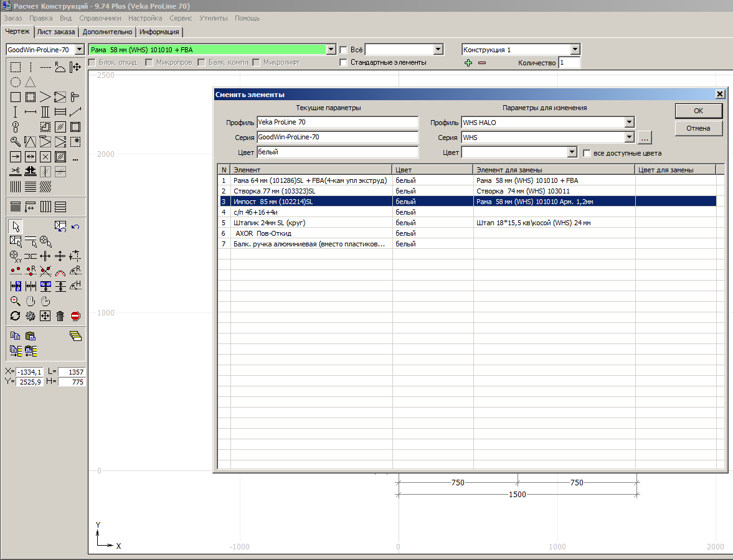Click the copy documents icon
Screen dimensions: 733x560
pyautogui.click(x=16, y=336)
